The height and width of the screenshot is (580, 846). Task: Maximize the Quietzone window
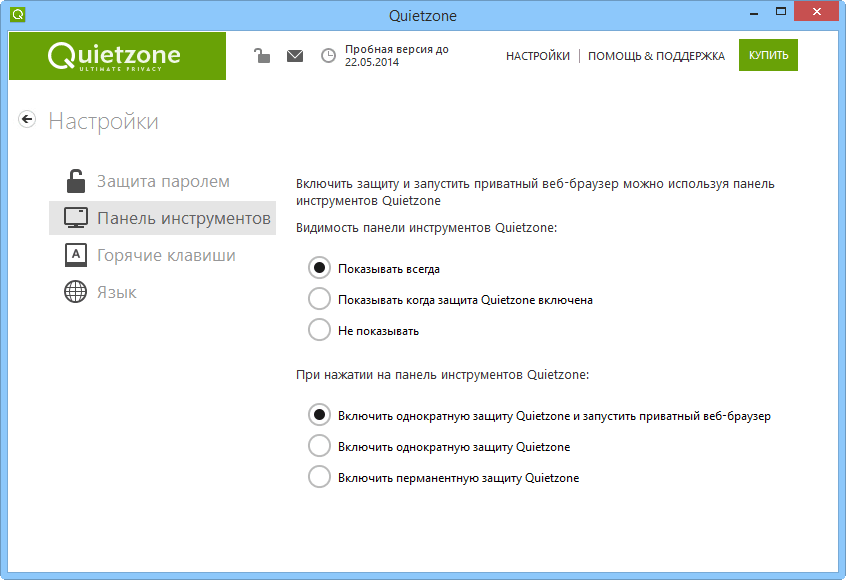tap(781, 12)
